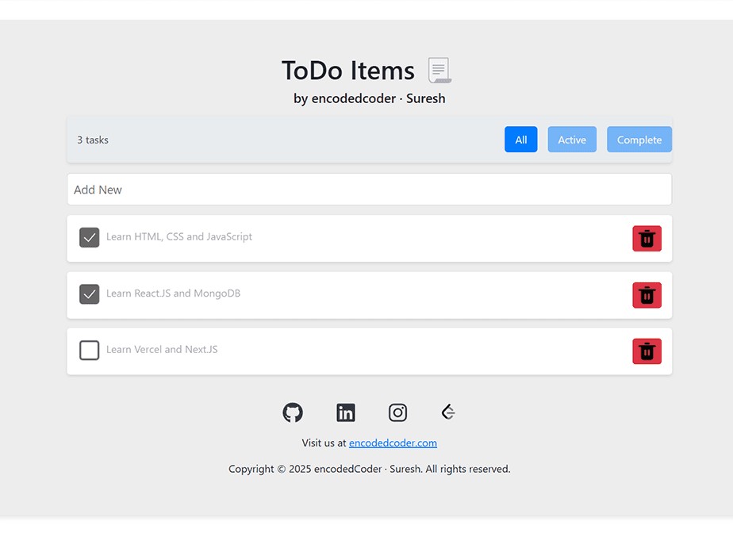733x560 pixels.
Task: Click the task text 'Learn HTML, CSS and JavaScript'
Action: coord(180,236)
